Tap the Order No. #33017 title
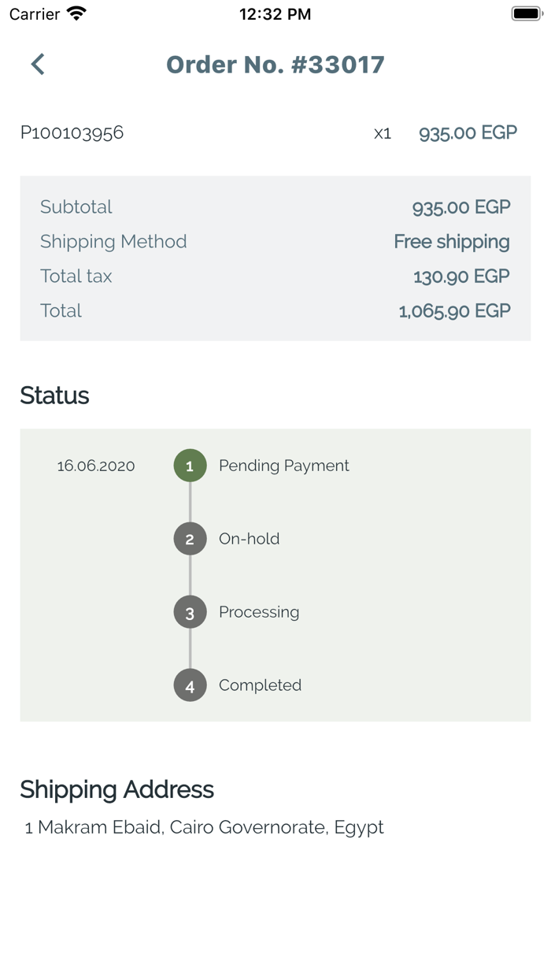Screen dimensions: 551x980 [275, 65]
